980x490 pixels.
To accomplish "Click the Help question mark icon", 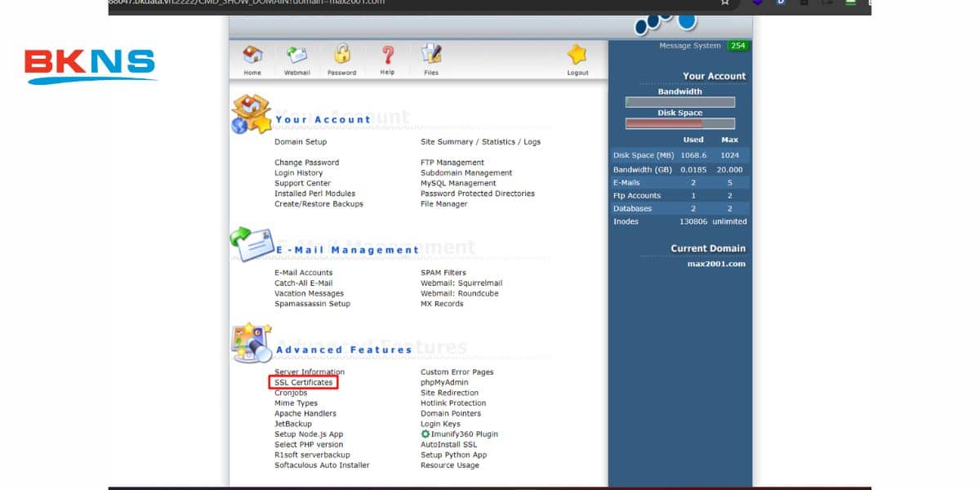I will pyautogui.click(x=387, y=55).
